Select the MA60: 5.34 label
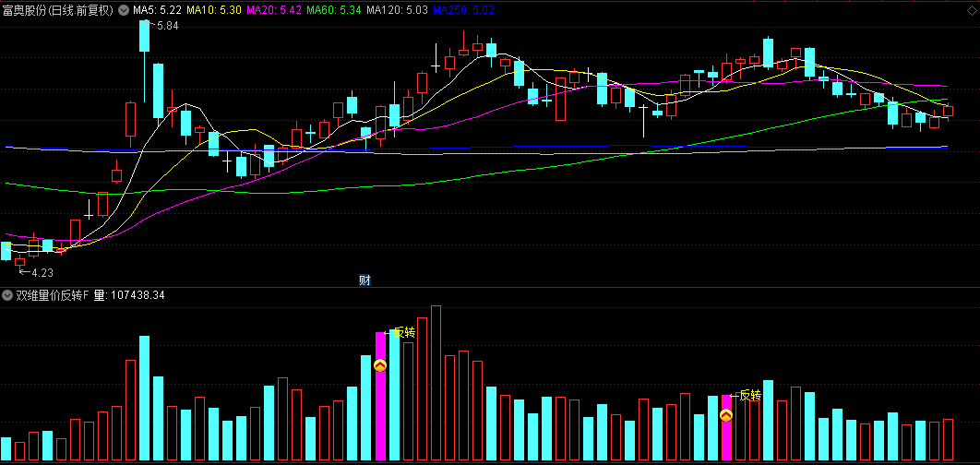Image resolution: width=980 pixels, height=465 pixels. click(334, 10)
